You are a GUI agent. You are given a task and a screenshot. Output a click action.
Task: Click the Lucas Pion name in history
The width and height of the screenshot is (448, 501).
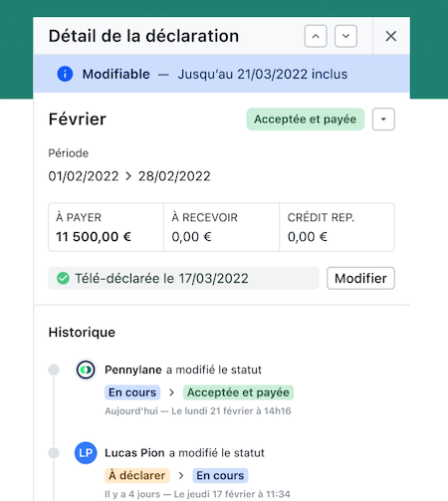[x=134, y=453]
